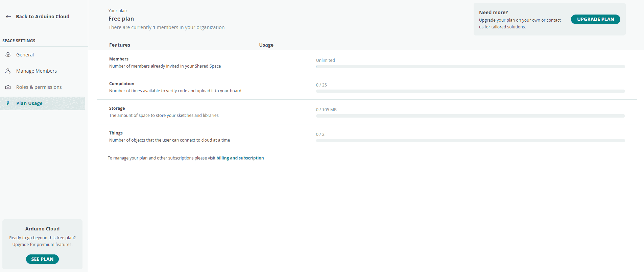Click the Manage Members person icon
Screen dimensions: 644x272
pyautogui.click(x=8, y=71)
